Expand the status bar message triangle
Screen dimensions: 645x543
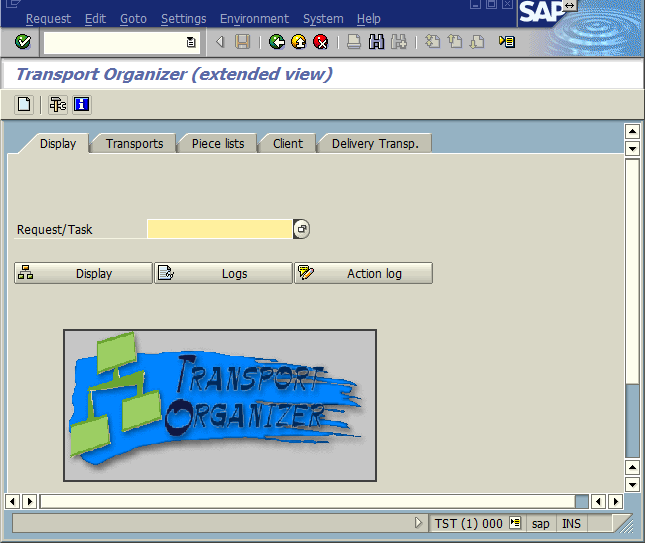point(418,523)
